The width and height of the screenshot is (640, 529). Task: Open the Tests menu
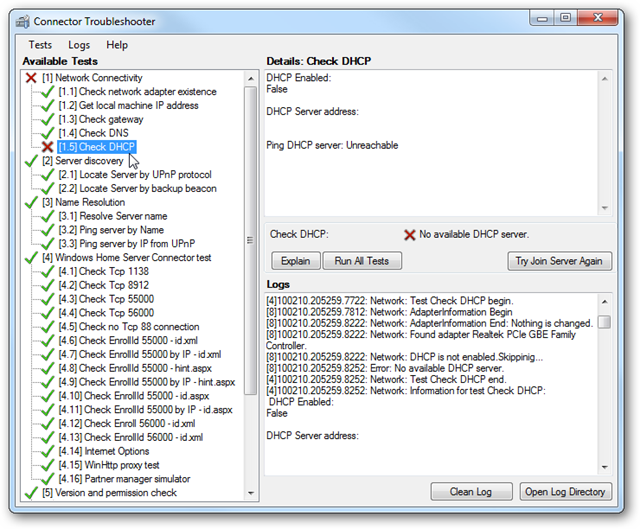[x=40, y=45]
